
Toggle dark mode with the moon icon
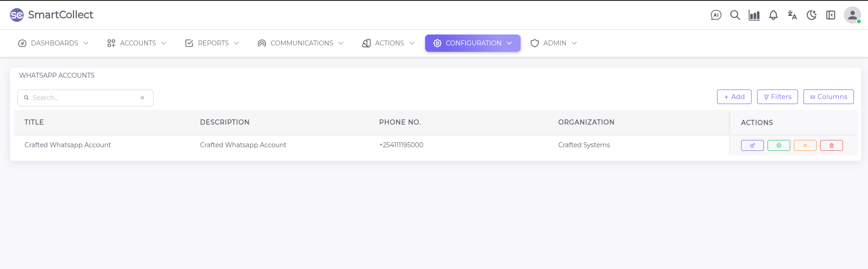[811, 15]
